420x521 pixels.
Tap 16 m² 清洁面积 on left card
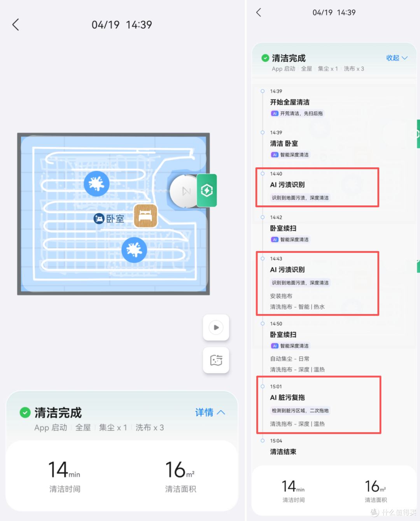coord(180,476)
